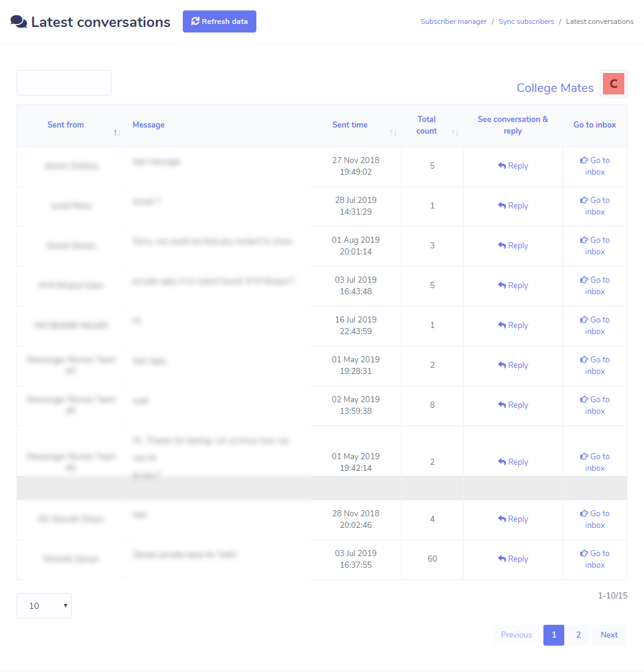
Task: Click the Go to inbox icon on the top row
Action: point(584,160)
